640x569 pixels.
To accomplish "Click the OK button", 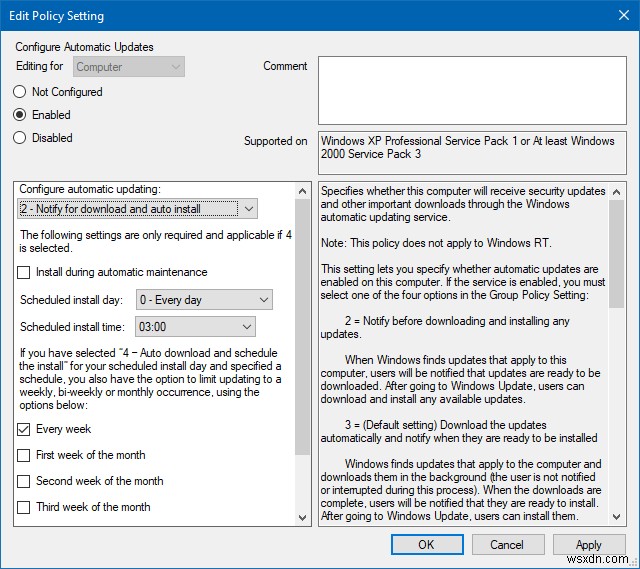I will [427, 545].
